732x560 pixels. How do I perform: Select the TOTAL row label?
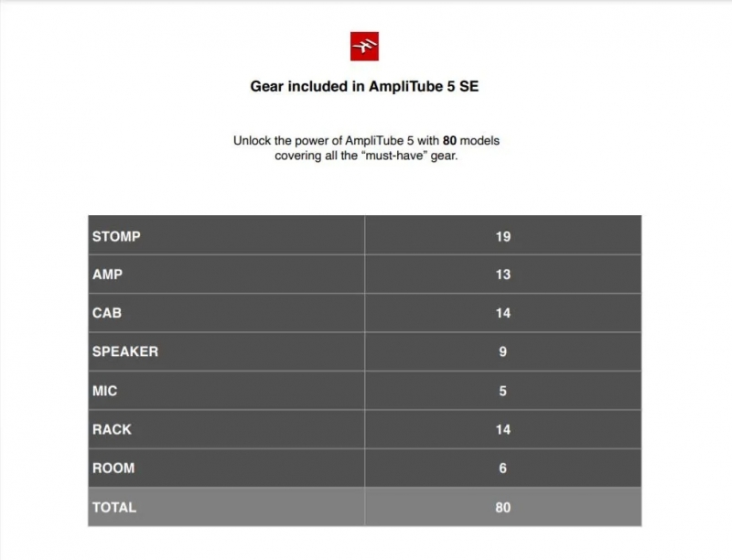[113, 507]
